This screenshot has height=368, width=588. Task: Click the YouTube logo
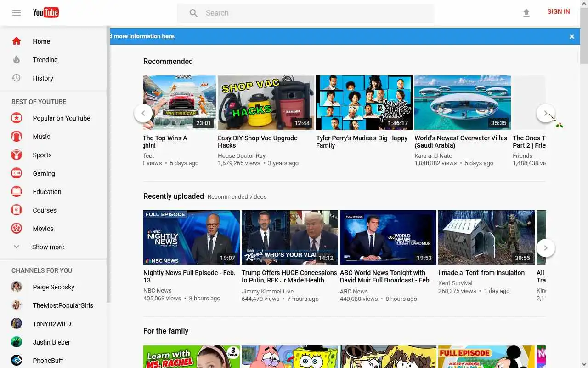pyautogui.click(x=45, y=12)
